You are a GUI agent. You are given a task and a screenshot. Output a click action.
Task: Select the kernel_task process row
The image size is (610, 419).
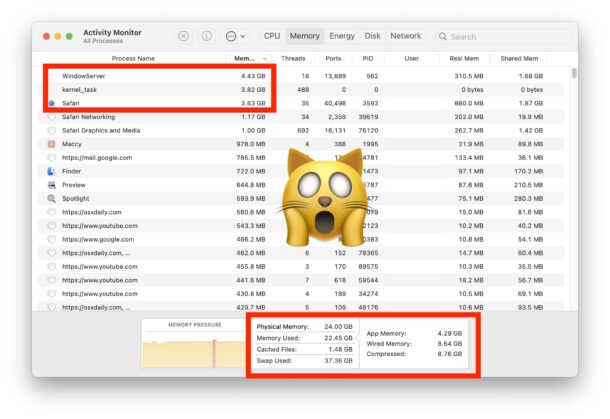[x=150, y=90]
